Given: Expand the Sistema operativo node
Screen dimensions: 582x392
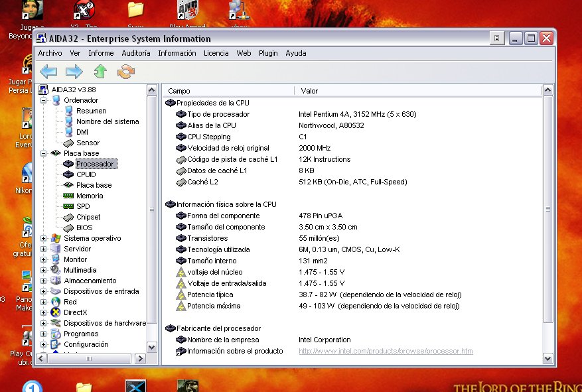Looking at the screenshot, I should pos(43,239).
